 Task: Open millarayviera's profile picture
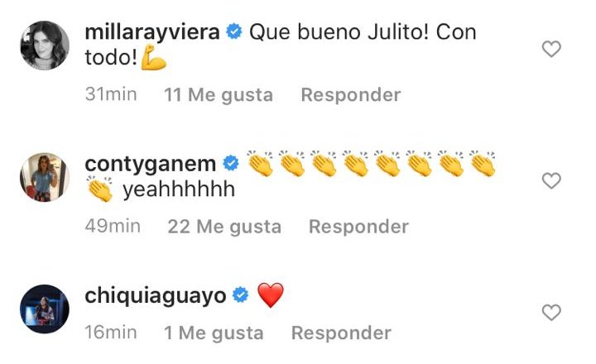coord(45,45)
